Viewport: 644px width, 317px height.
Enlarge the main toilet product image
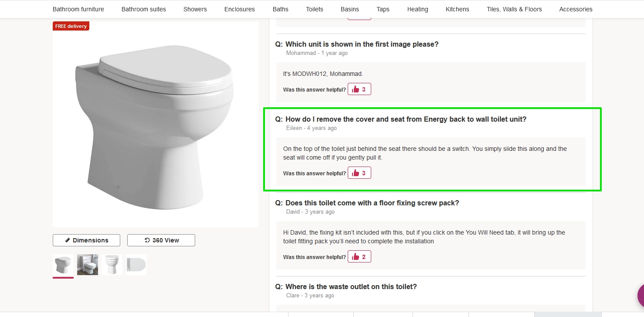(x=156, y=124)
